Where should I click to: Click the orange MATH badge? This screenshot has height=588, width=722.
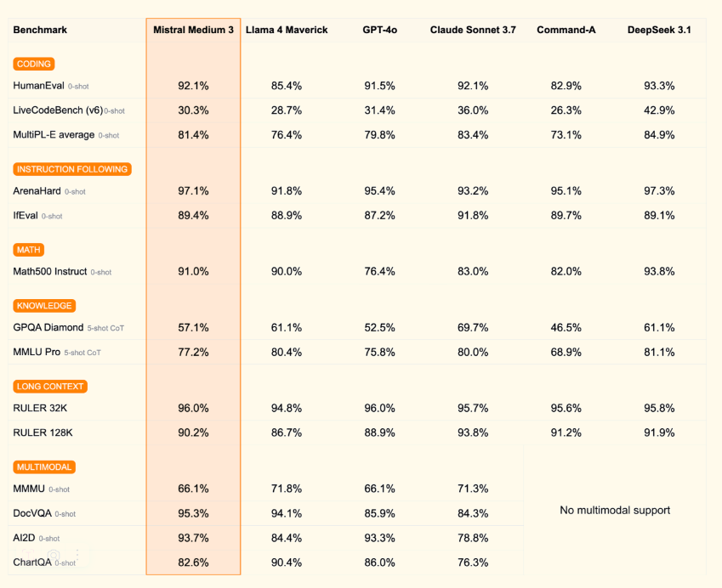coord(29,250)
